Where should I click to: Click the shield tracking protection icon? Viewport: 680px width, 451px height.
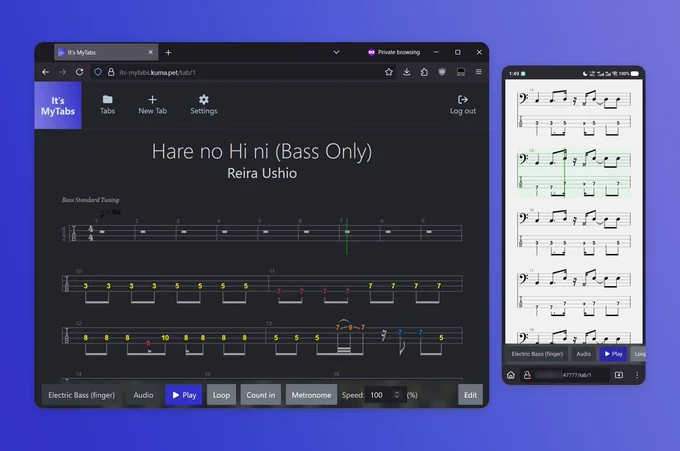click(98, 72)
